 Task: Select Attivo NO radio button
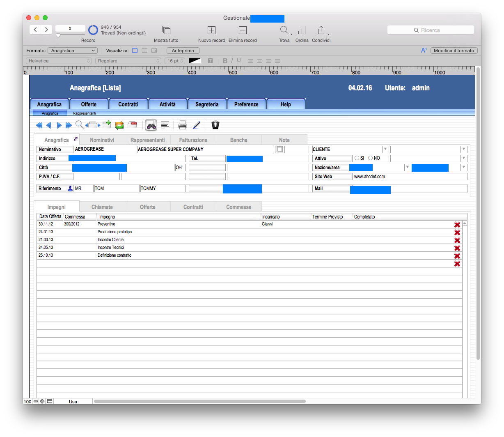coord(370,158)
